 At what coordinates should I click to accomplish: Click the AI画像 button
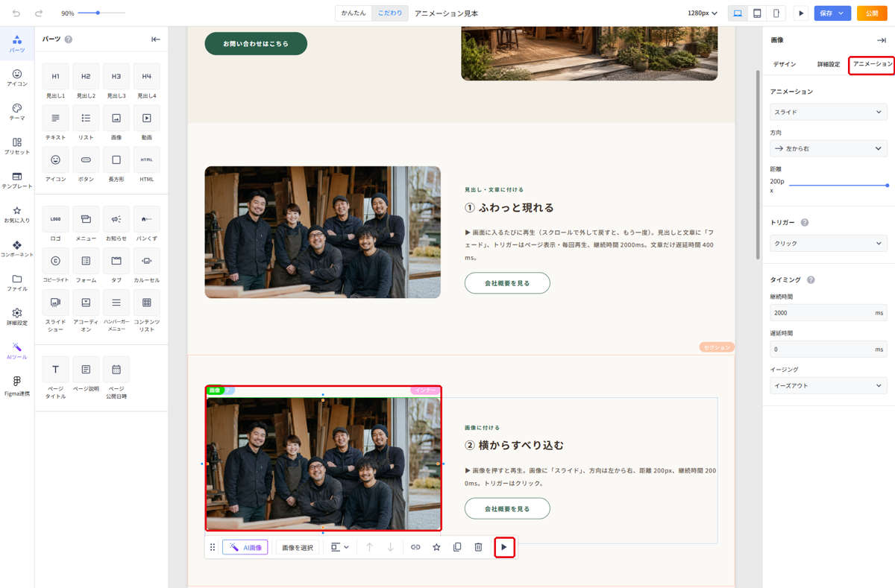[x=245, y=547]
